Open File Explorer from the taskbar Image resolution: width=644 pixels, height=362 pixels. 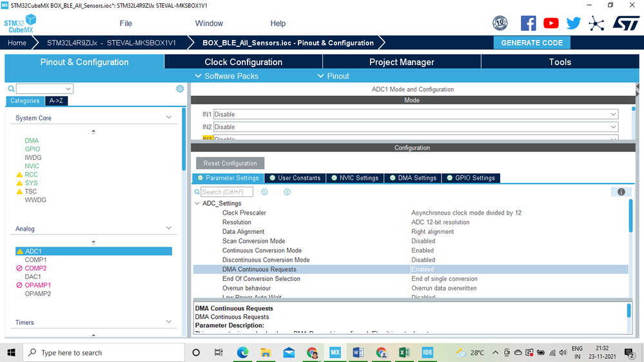(x=266, y=352)
